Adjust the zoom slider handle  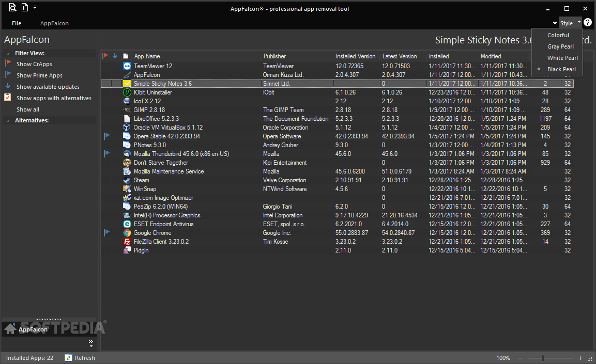[x=543, y=358]
